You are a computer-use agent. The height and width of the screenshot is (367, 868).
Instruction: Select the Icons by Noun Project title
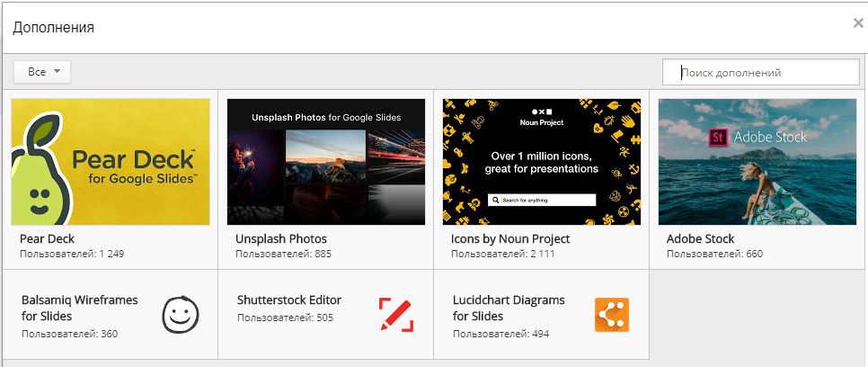tap(510, 239)
